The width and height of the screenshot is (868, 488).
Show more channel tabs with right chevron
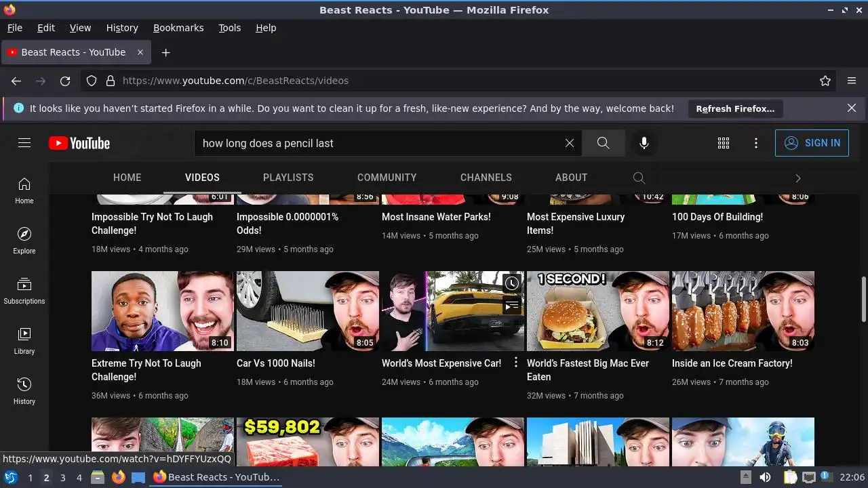click(798, 178)
